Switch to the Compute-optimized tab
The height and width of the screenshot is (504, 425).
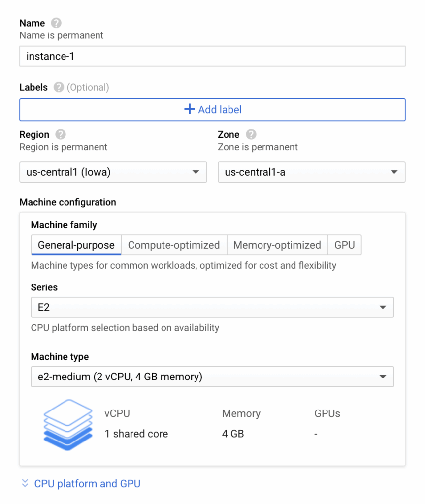pyautogui.click(x=173, y=245)
